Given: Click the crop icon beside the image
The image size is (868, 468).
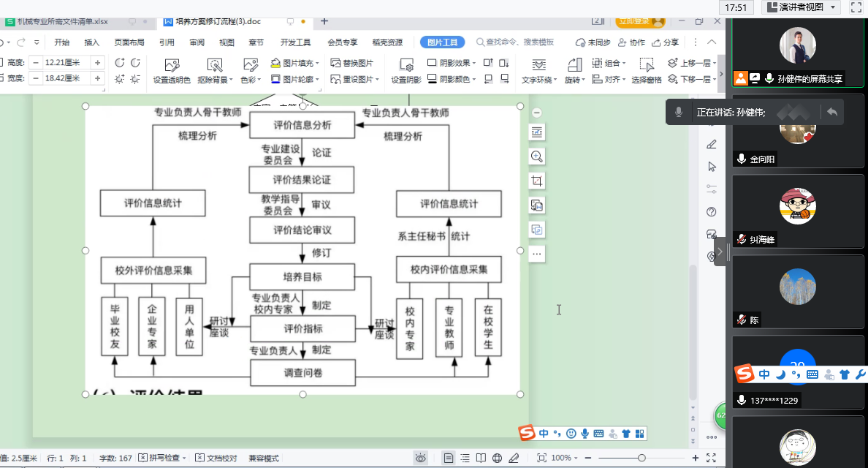Looking at the screenshot, I should click(537, 181).
